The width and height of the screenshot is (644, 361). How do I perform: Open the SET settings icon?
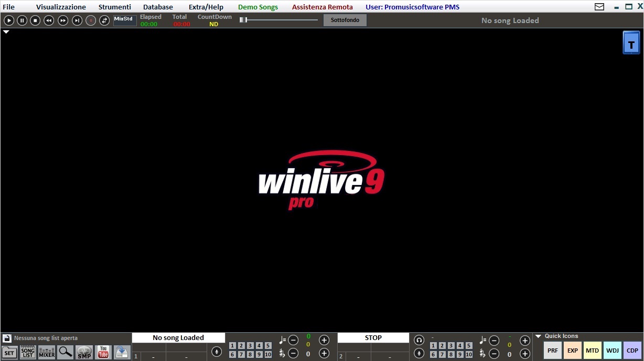[x=9, y=353]
